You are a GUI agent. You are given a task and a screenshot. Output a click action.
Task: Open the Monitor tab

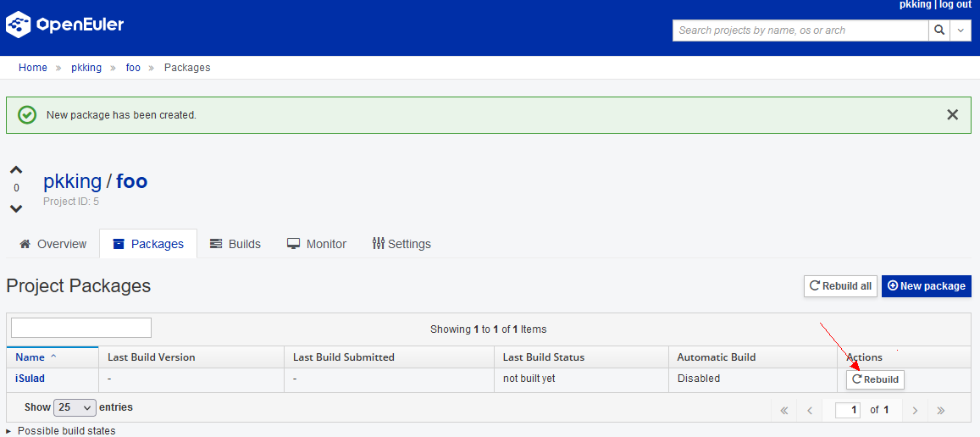(x=317, y=244)
